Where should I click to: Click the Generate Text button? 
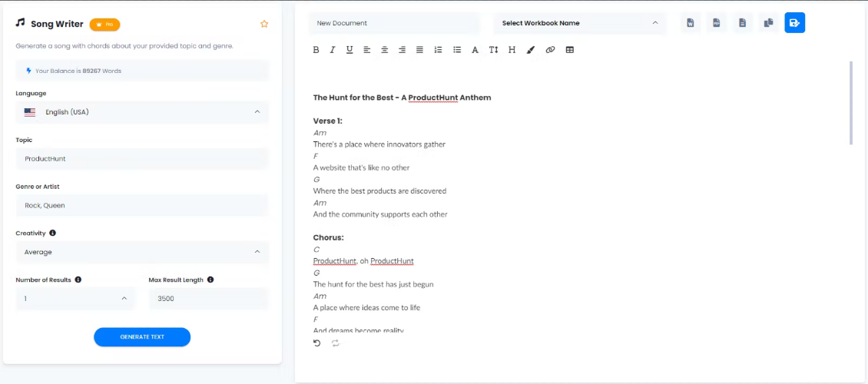[142, 337]
